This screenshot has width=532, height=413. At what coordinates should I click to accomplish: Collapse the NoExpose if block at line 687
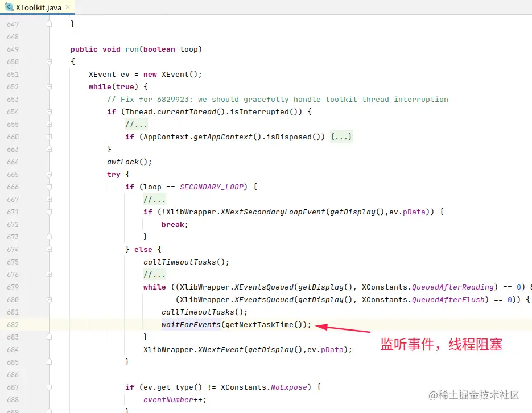[x=49, y=387]
